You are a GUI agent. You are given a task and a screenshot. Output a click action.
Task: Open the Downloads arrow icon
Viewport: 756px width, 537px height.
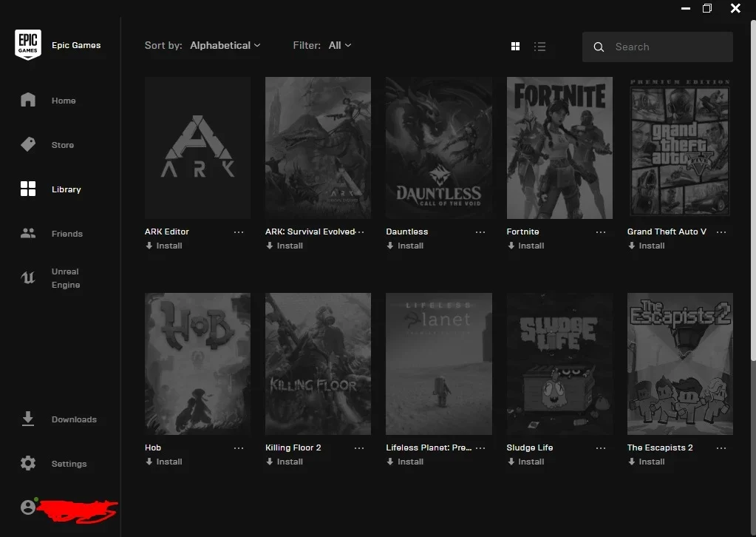tap(28, 419)
